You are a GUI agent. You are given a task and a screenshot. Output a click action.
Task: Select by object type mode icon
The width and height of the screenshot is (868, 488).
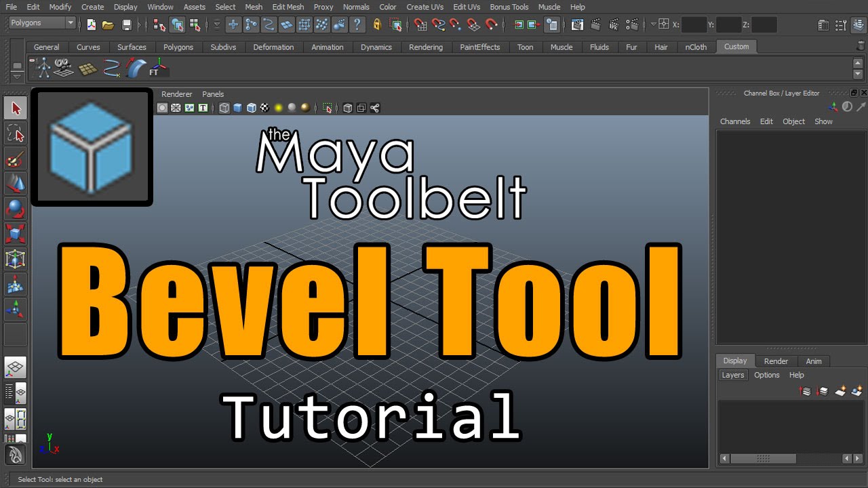click(178, 25)
